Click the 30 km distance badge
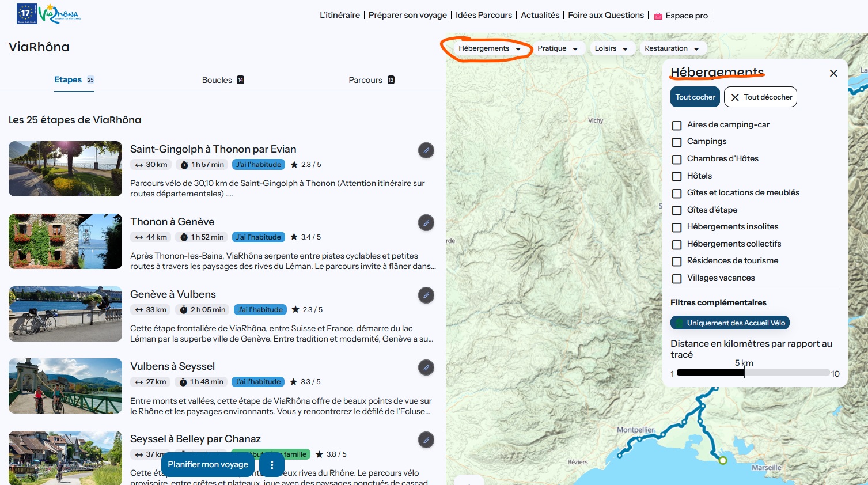868x485 pixels. click(x=151, y=165)
